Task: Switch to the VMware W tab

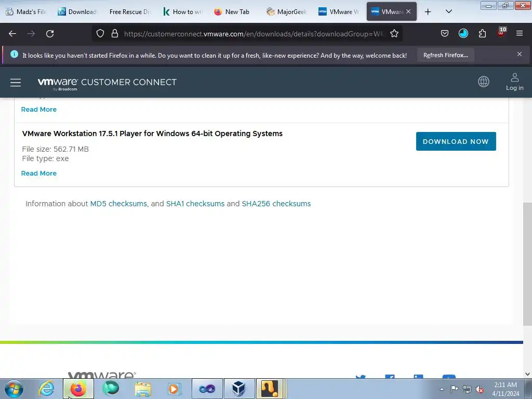Action: coord(339,12)
